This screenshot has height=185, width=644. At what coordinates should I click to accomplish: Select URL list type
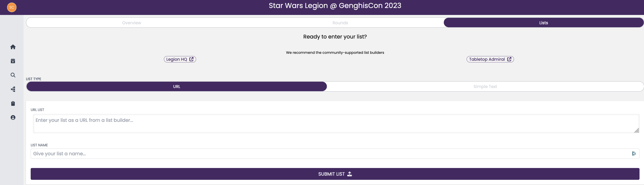coord(176,86)
